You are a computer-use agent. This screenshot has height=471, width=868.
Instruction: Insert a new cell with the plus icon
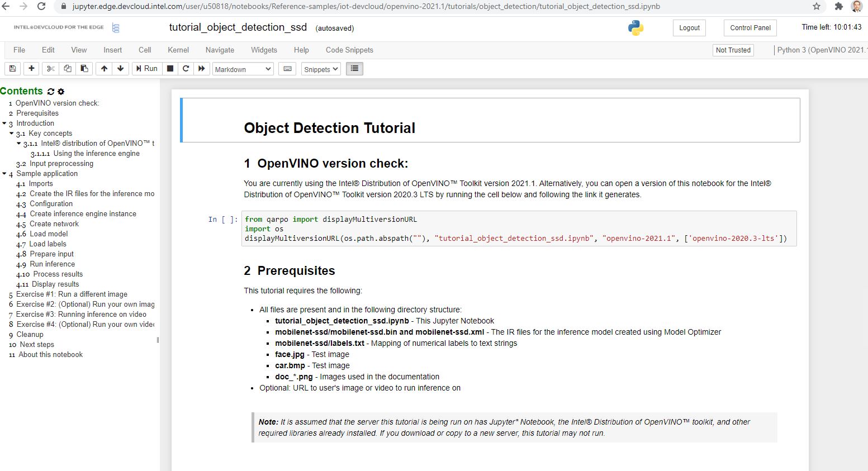pyautogui.click(x=32, y=69)
